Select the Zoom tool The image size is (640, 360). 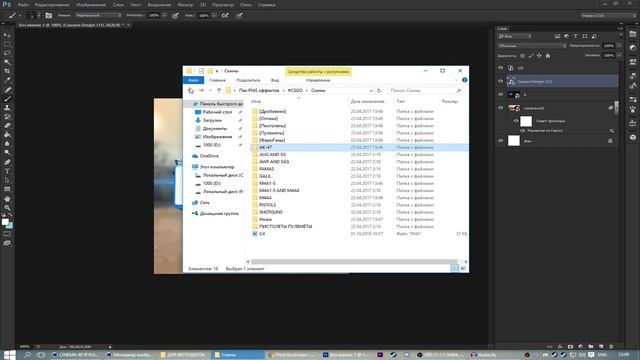click(7, 208)
